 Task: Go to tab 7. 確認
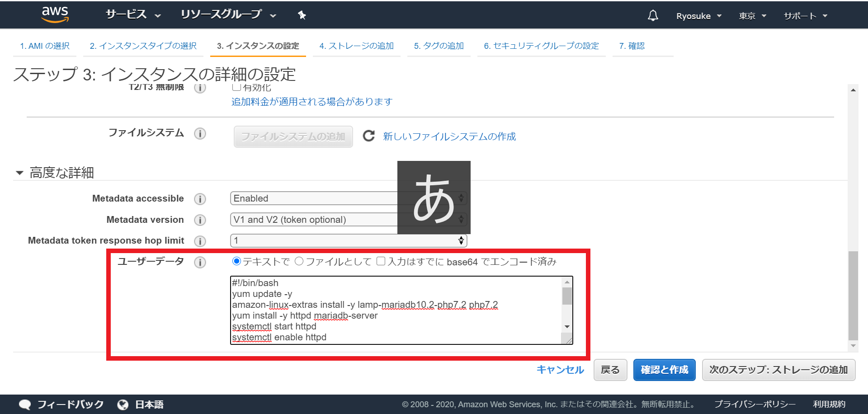coord(632,46)
